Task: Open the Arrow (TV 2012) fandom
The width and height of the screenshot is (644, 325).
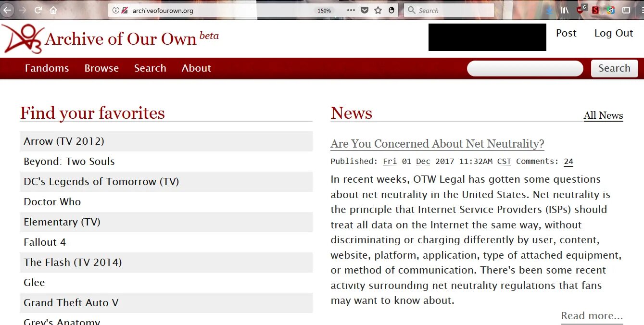Action: [64, 141]
